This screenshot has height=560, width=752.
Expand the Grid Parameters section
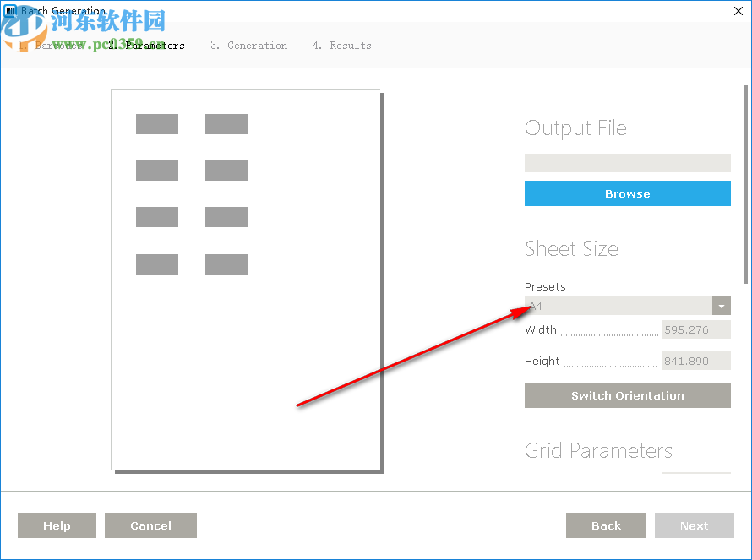point(598,451)
